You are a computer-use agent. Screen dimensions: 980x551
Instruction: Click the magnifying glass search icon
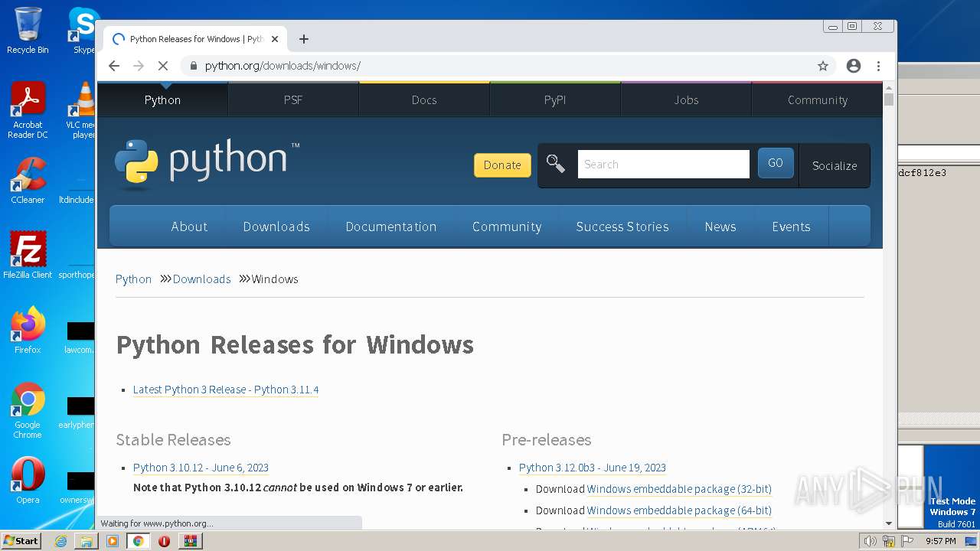click(556, 164)
